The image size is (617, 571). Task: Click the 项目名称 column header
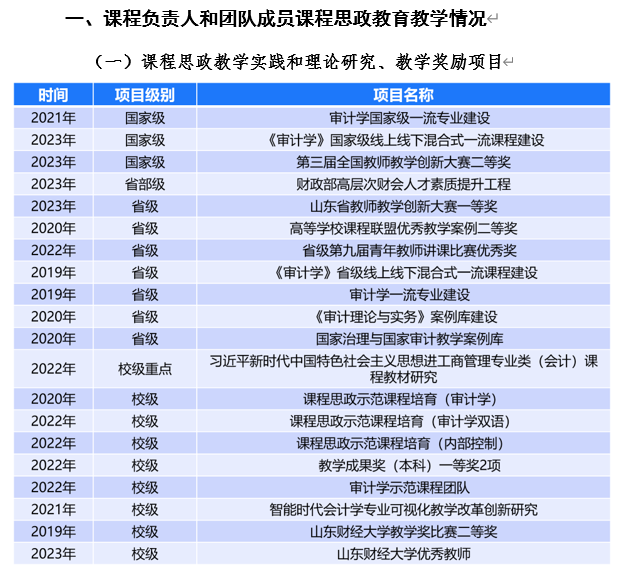point(403,95)
